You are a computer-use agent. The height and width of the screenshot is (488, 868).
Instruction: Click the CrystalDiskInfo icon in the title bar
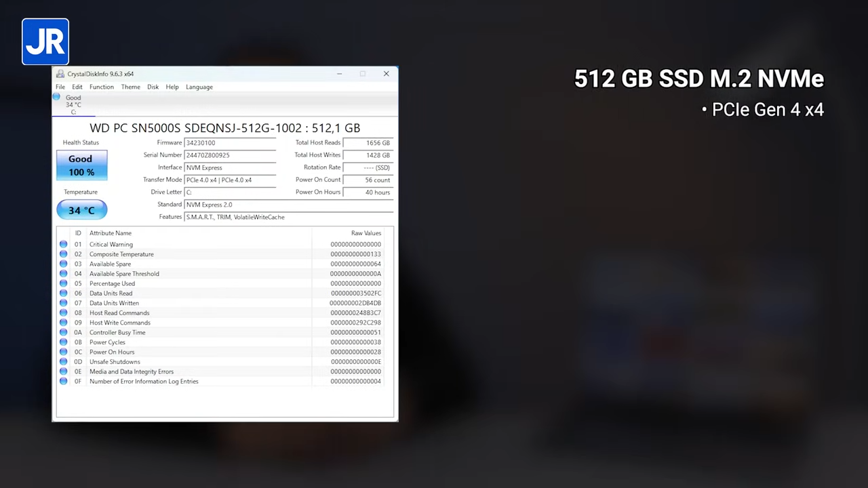(x=60, y=73)
